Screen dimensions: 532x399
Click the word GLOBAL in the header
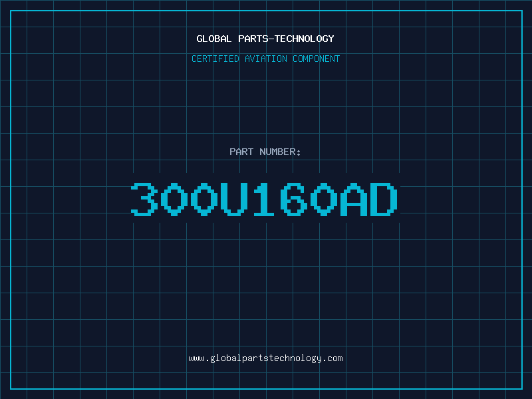tap(214, 39)
